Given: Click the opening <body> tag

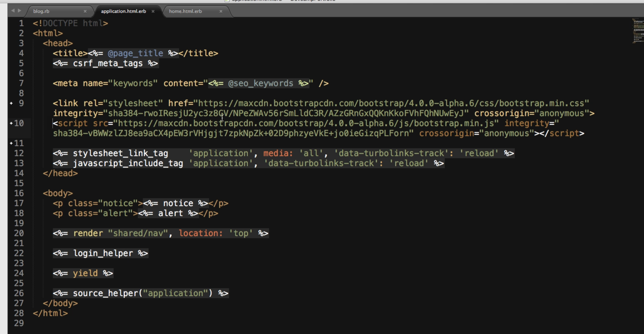Looking at the screenshot, I should point(58,193).
